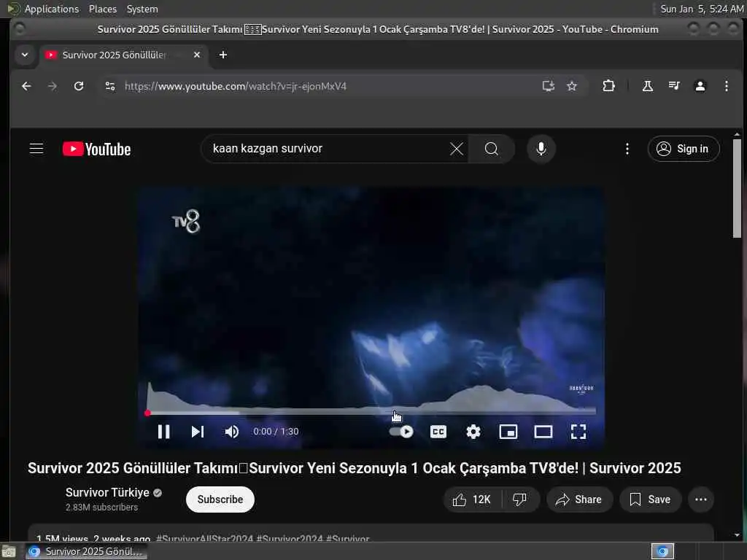Open YouTube settings three-dot menu
The width and height of the screenshot is (747, 560).
627,149
